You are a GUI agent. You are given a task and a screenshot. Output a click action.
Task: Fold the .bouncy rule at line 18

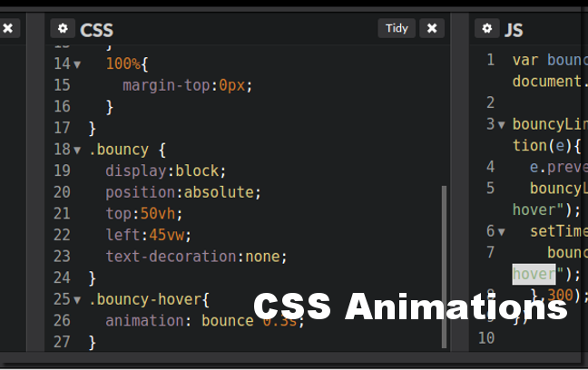(x=77, y=150)
